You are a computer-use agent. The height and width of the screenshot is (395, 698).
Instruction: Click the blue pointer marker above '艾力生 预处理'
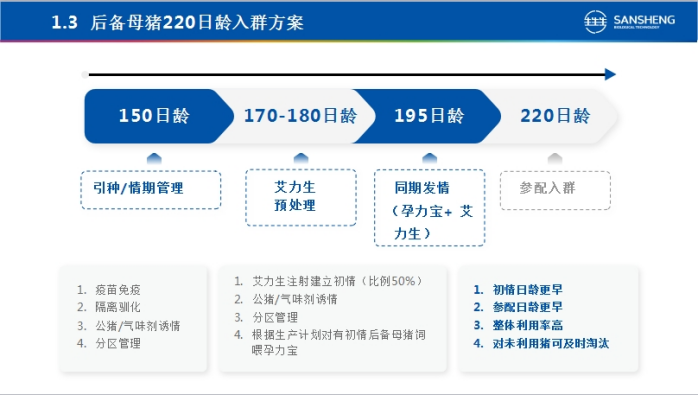pyautogui.click(x=301, y=158)
